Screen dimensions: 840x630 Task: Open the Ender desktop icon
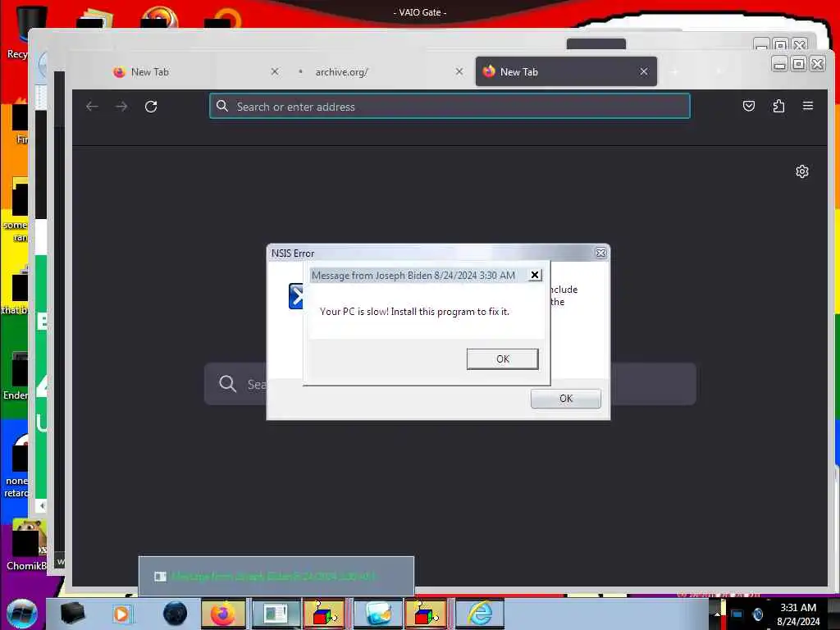pyautogui.click(x=16, y=375)
